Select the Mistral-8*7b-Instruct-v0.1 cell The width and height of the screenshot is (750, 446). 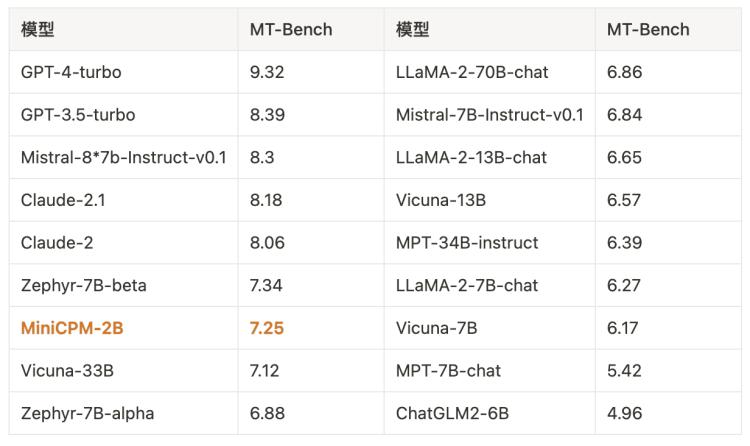pyautogui.click(x=124, y=158)
